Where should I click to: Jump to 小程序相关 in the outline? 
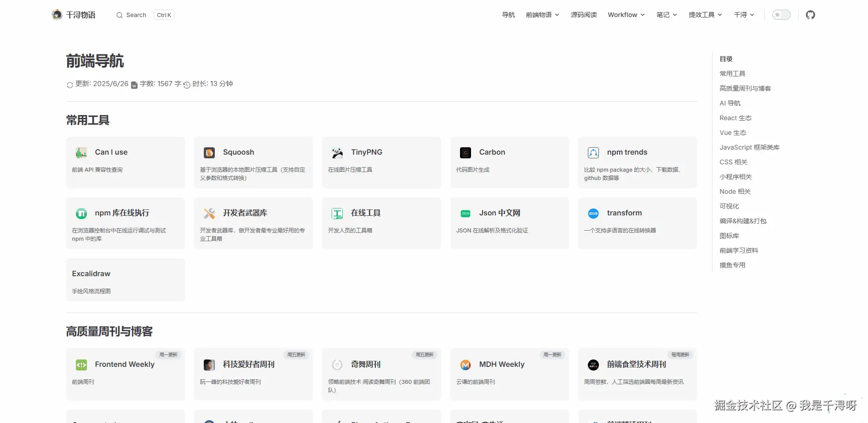coord(736,177)
